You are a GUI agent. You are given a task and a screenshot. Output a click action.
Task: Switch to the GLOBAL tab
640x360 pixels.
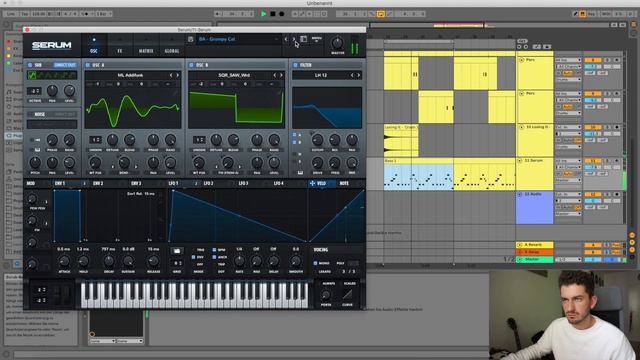click(x=172, y=45)
